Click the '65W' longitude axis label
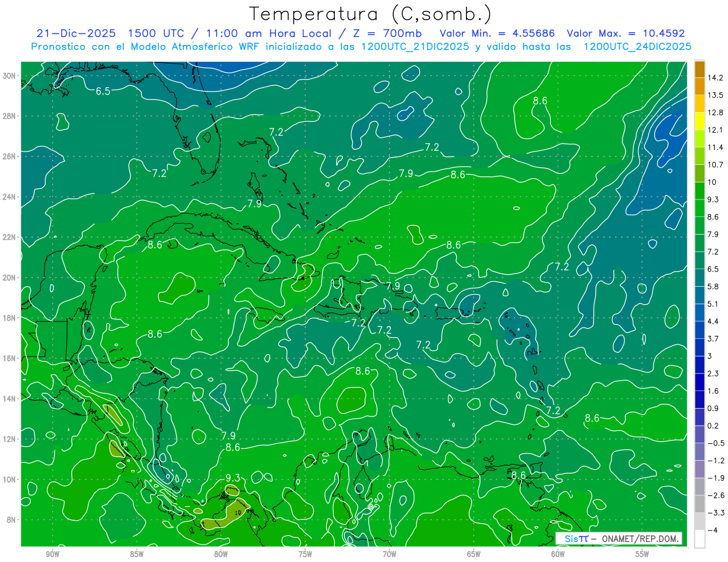Viewport: 728px width, 562px height. pyautogui.click(x=474, y=554)
